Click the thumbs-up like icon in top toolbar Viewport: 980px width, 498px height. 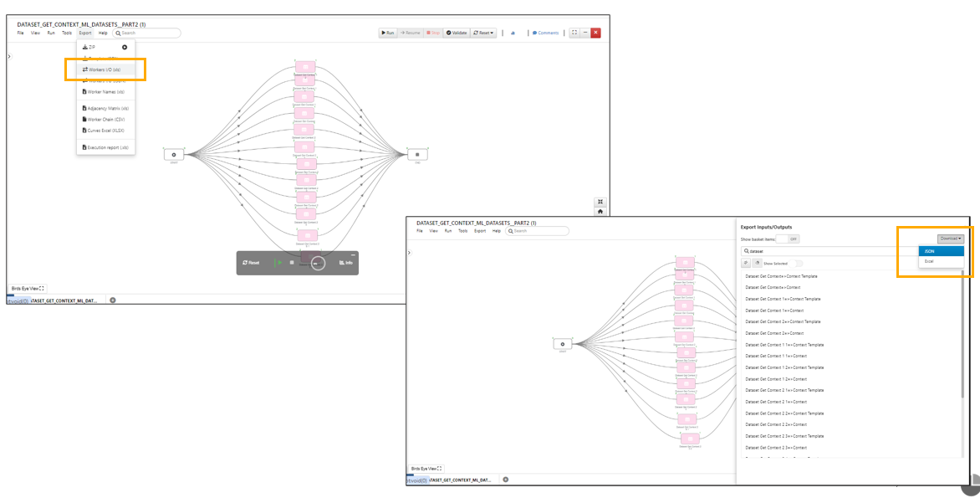point(513,33)
